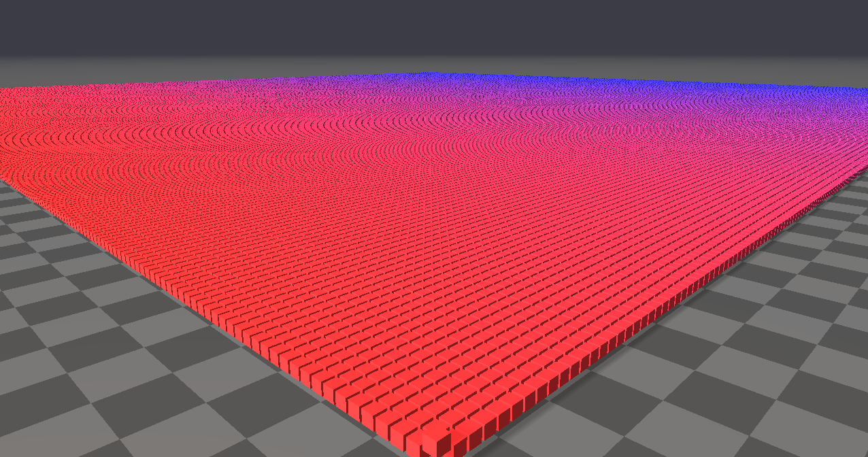Viewport: 868px width, 457px height.
Task: Select the nearest front-corner red cube
Action: click(437, 441)
